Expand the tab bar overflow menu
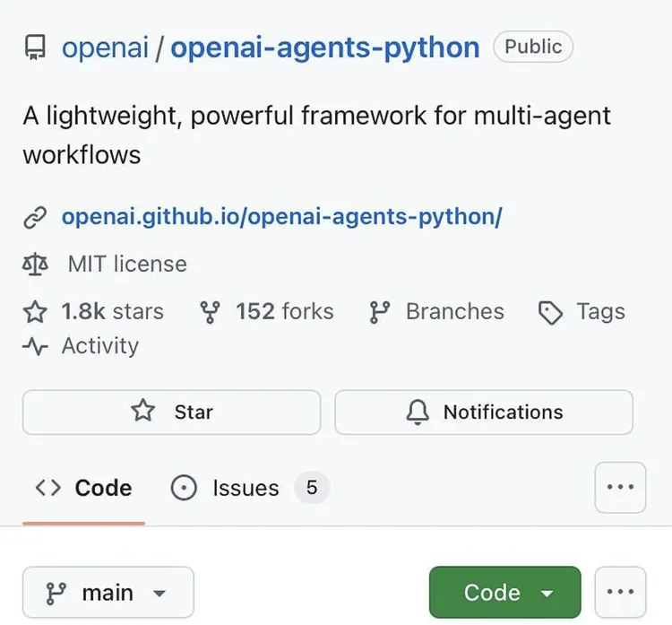This screenshot has width=672, height=625. click(x=620, y=488)
